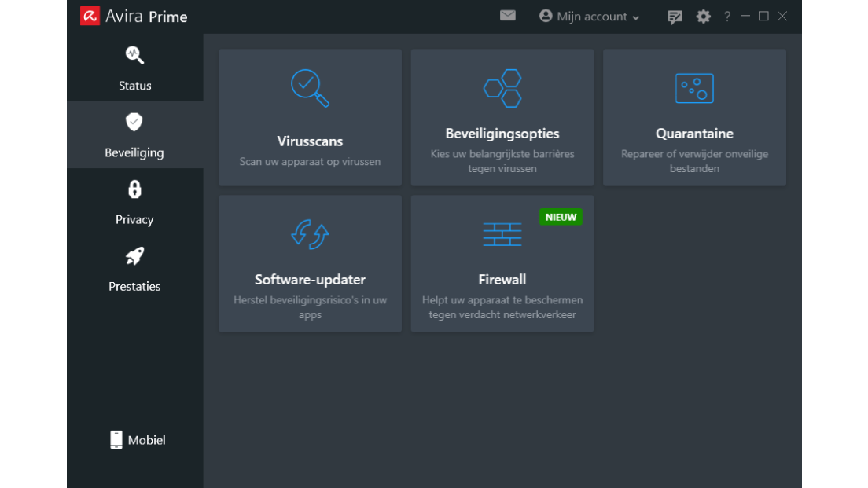
Task: Maximize the Avira Prime window
Action: click(764, 16)
